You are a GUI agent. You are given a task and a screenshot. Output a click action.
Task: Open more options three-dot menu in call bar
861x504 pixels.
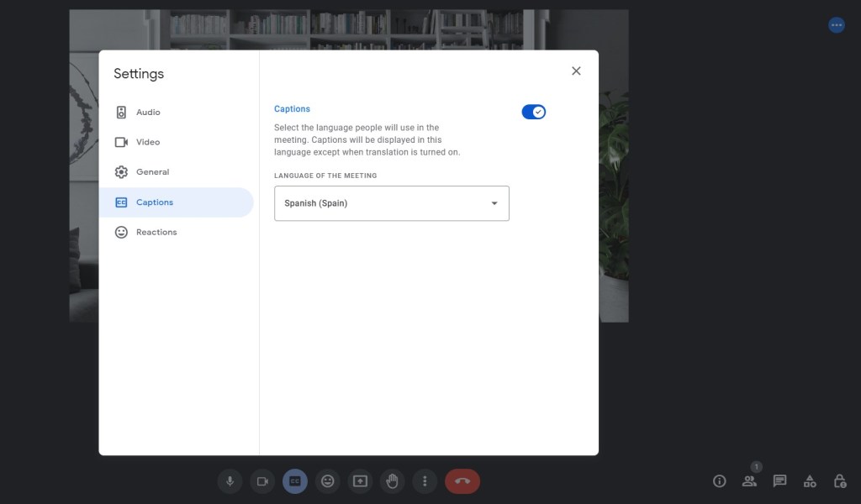click(425, 481)
